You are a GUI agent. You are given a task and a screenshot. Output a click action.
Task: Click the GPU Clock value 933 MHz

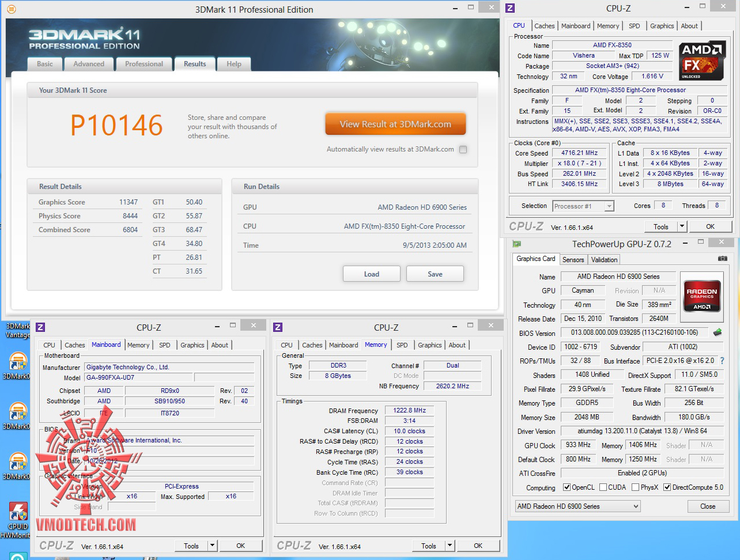[x=577, y=445]
